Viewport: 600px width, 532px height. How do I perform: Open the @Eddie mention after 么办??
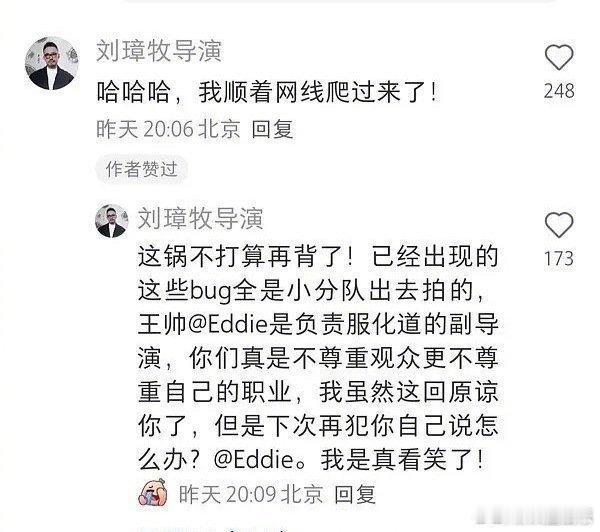(253, 459)
